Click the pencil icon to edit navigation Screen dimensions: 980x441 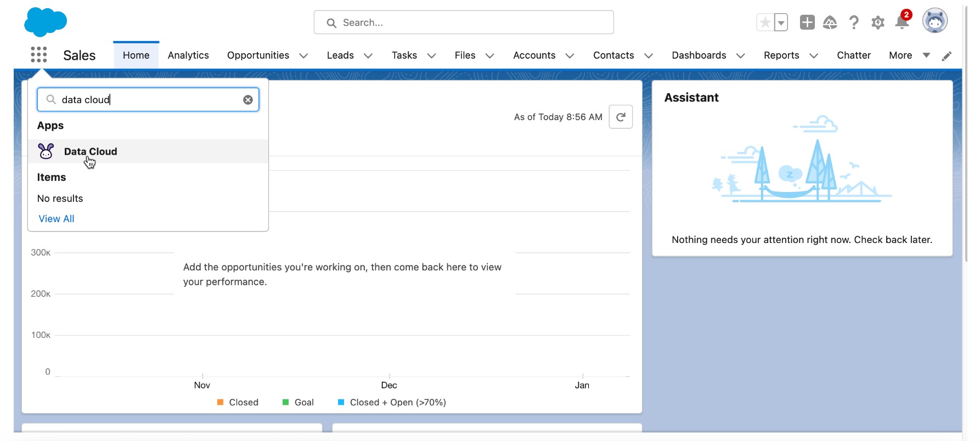coord(947,56)
